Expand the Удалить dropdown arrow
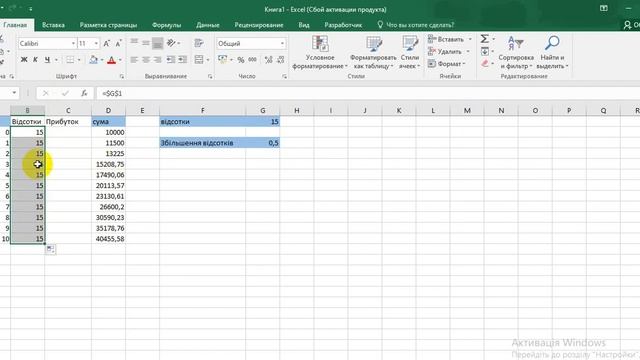This screenshot has width=640, height=360. (468, 51)
